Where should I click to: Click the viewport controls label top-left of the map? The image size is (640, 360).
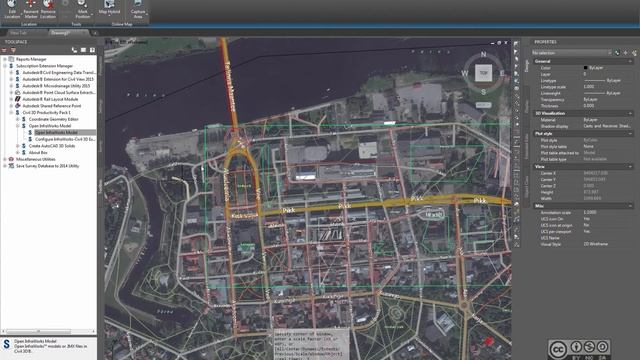point(126,42)
